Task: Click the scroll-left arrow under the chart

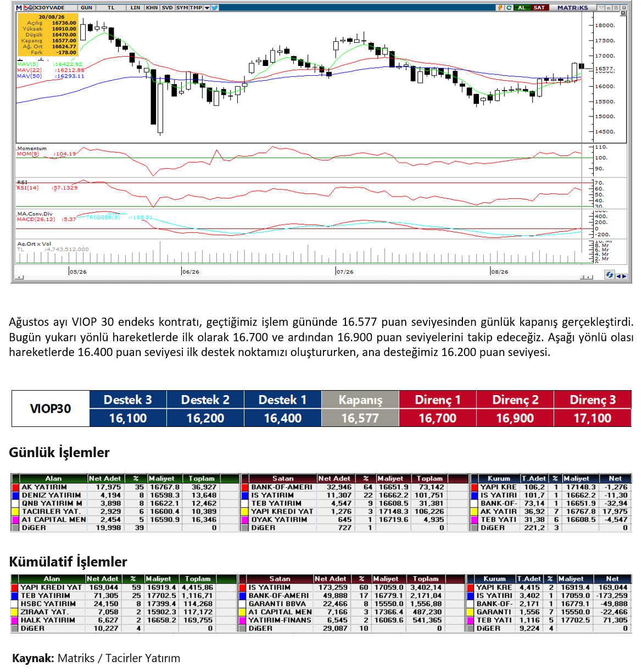Action: (20, 277)
